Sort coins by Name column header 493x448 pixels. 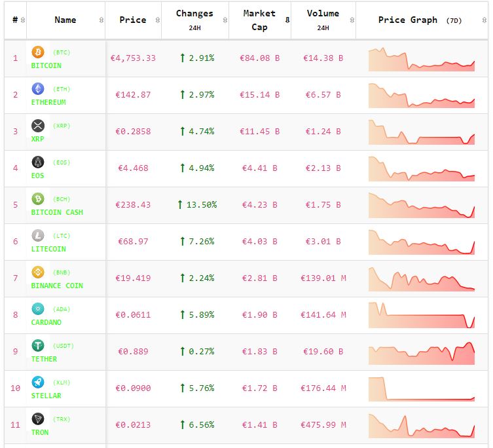(65, 20)
